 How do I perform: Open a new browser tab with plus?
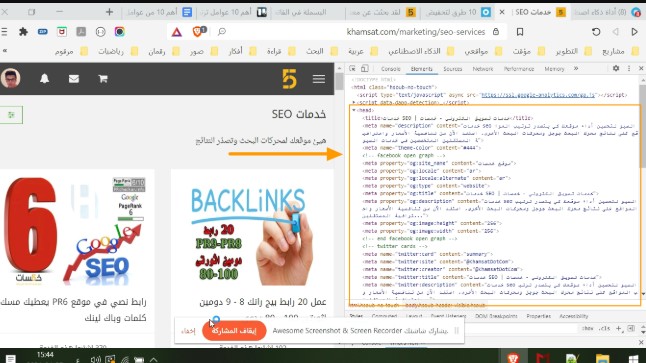pyautogui.click(x=109, y=12)
